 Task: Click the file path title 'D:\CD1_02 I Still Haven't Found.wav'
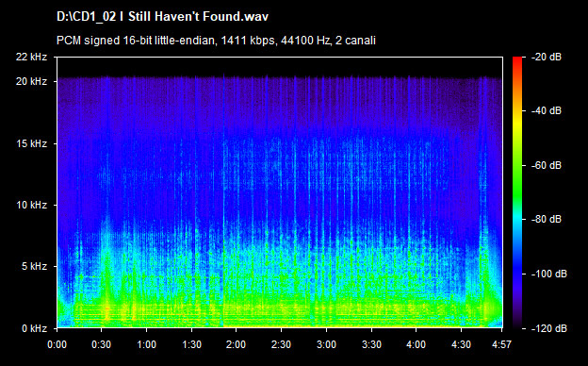[162, 17]
